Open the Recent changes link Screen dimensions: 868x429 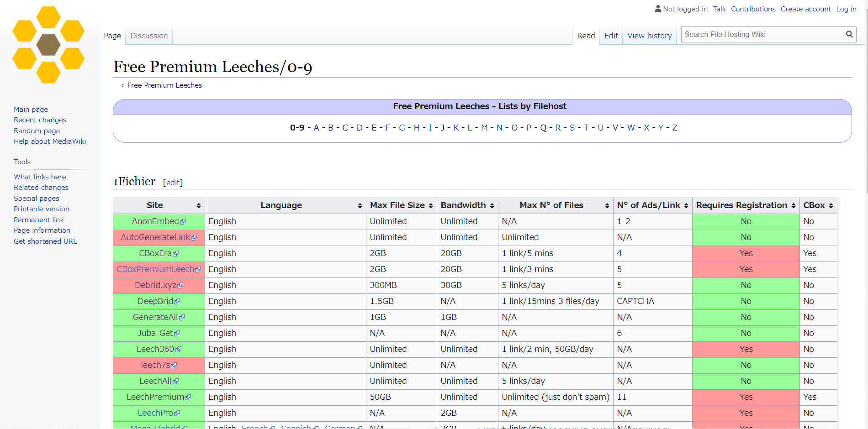pos(40,120)
